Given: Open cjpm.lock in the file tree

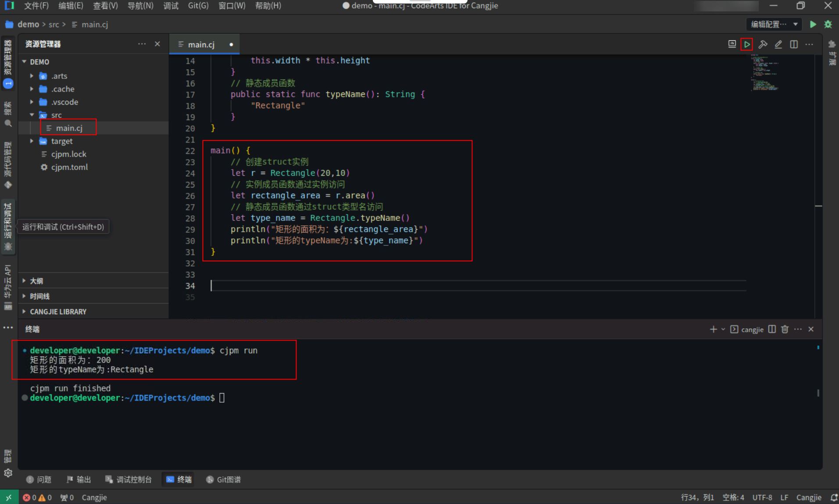Looking at the screenshot, I should click(68, 154).
